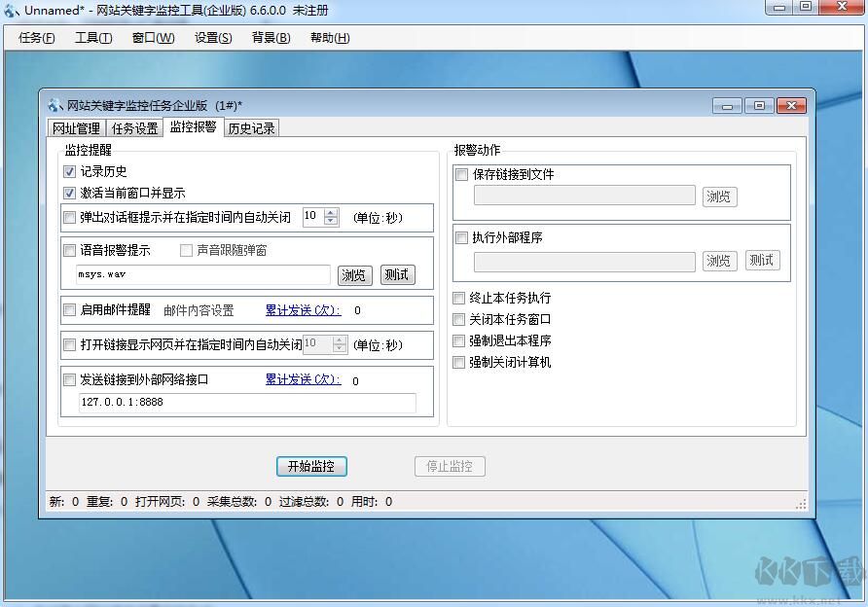Close the 网站关键字监控任务 child window
This screenshot has width=868, height=607.
(x=791, y=106)
